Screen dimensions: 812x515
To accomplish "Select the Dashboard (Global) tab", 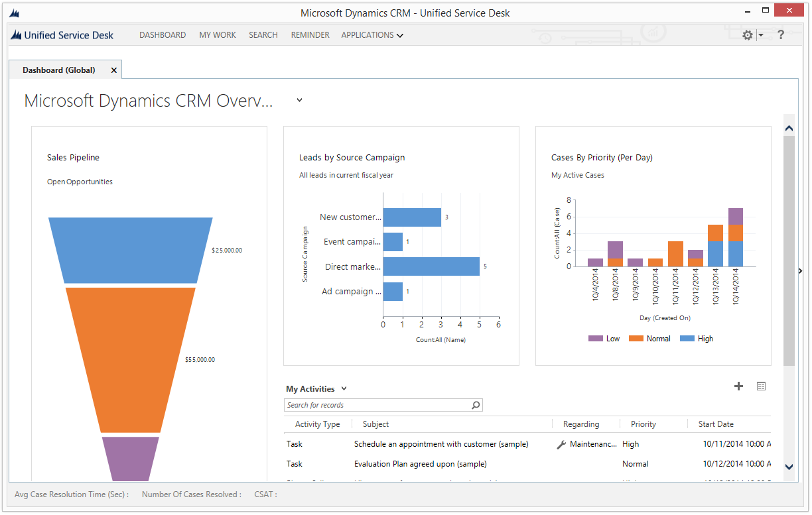I will point(58,69).
